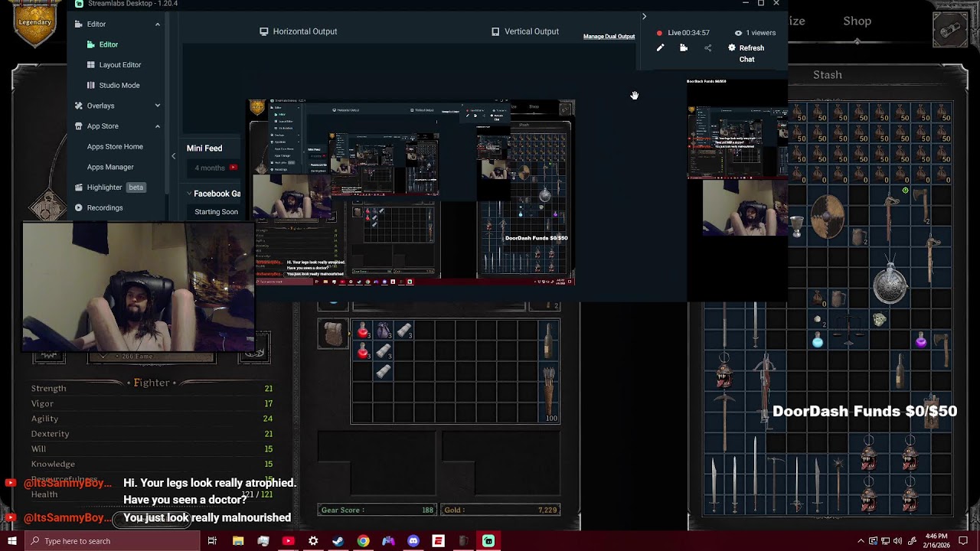Select the Horizontal Output label
This screenshot has width=980, height=551.
pos(305,31)
